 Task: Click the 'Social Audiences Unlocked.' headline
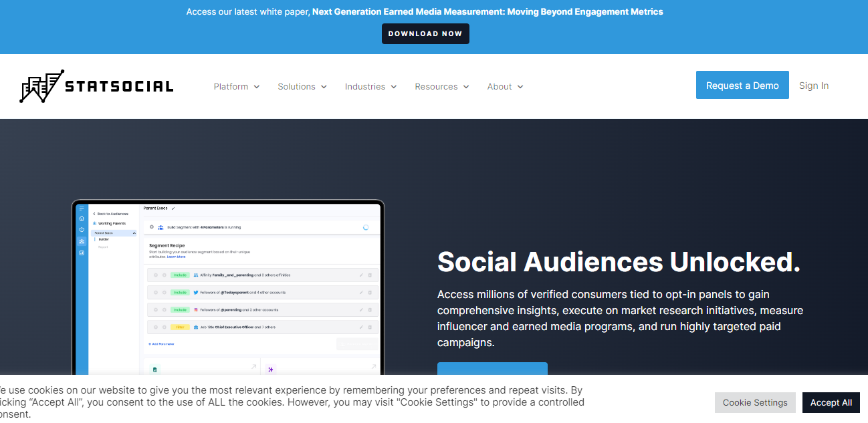(619, 261)
